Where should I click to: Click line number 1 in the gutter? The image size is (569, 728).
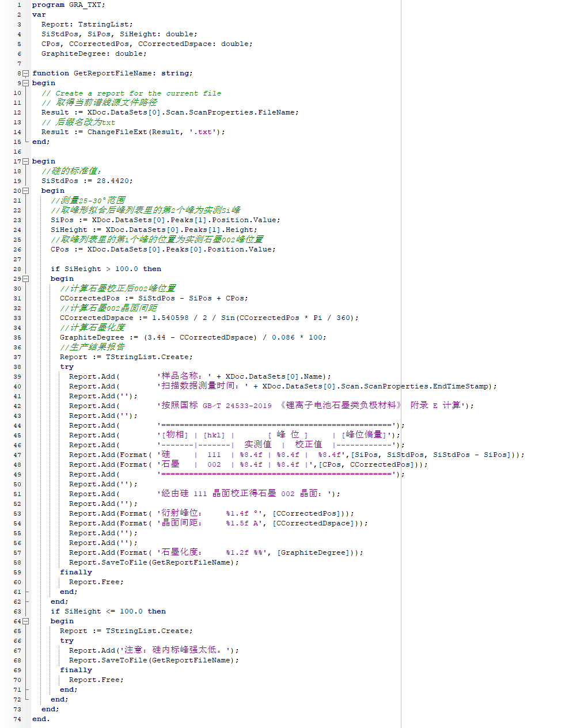coord(19,5)
